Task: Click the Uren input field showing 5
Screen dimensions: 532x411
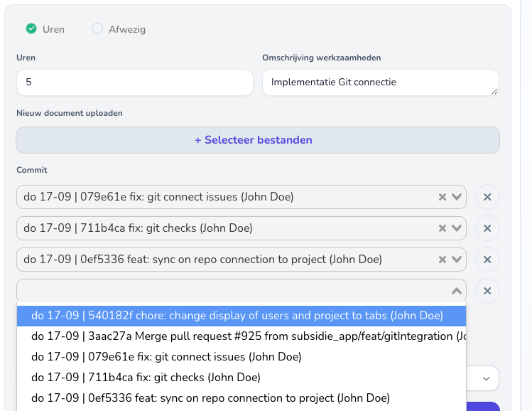Action: pyautogui.click(x=135, y=82)
